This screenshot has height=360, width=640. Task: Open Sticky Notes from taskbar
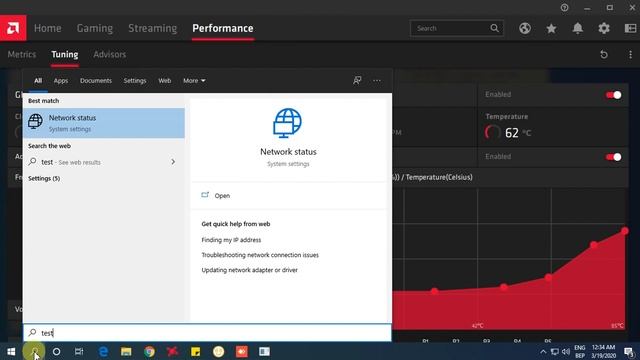click(196, 351)
